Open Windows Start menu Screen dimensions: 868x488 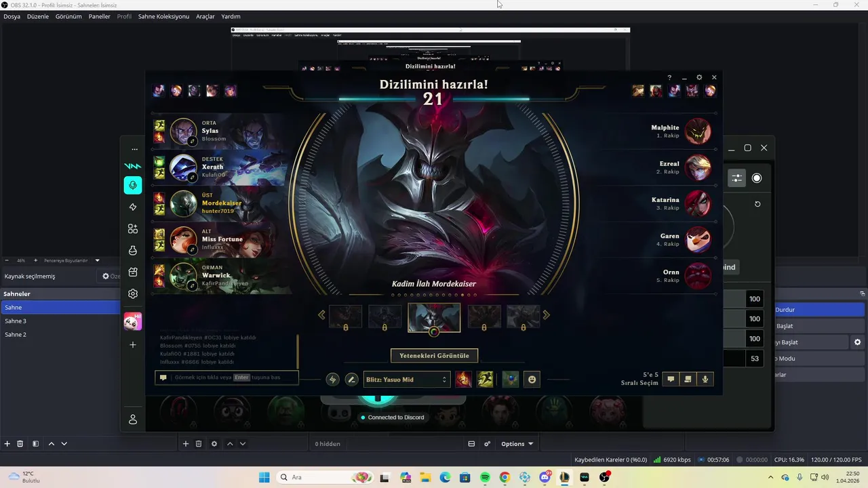[264, 477]
